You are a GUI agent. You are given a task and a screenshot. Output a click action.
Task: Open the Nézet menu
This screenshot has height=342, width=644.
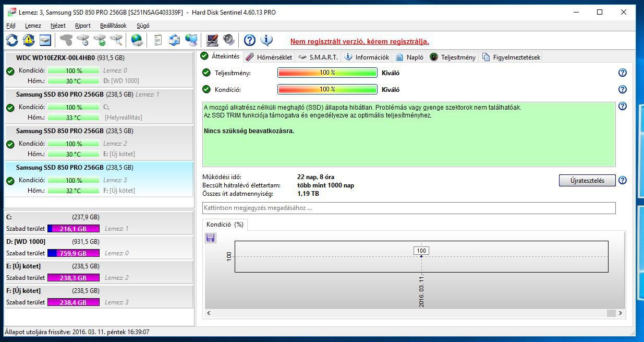point(58,25)
